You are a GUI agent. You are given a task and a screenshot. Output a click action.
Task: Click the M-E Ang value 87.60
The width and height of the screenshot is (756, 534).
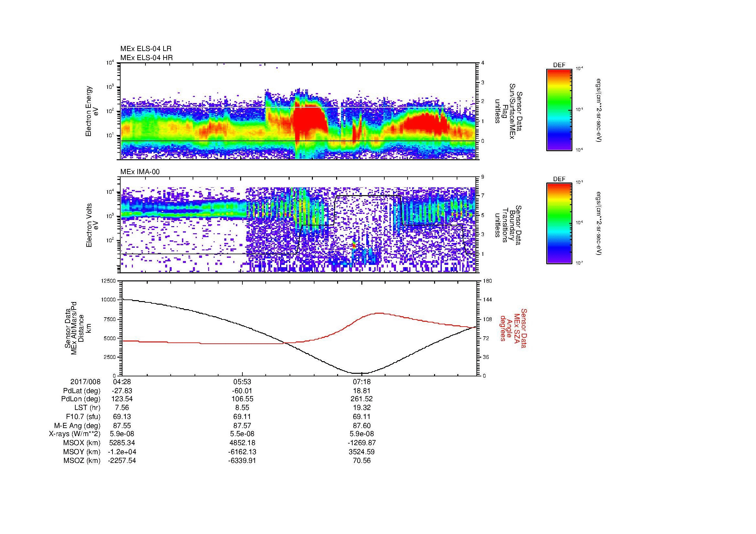click(362, 425)
